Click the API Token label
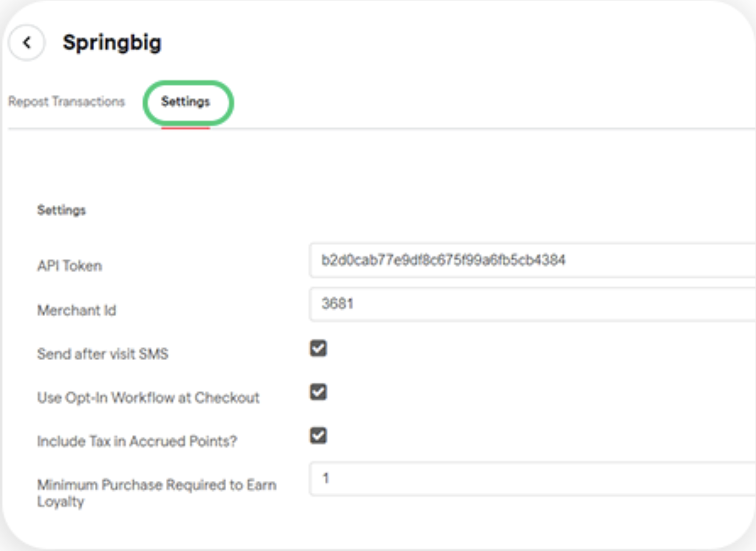This screenshot has height=551, width=756. coord(70,266)
